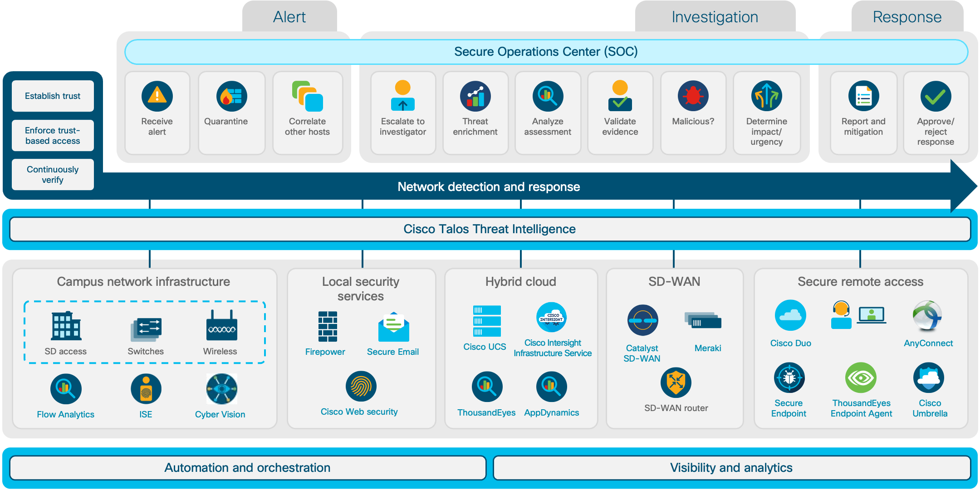Open the AnyConnect globe icon
Viewport: 980px width, 490px height.
point(927,315)
